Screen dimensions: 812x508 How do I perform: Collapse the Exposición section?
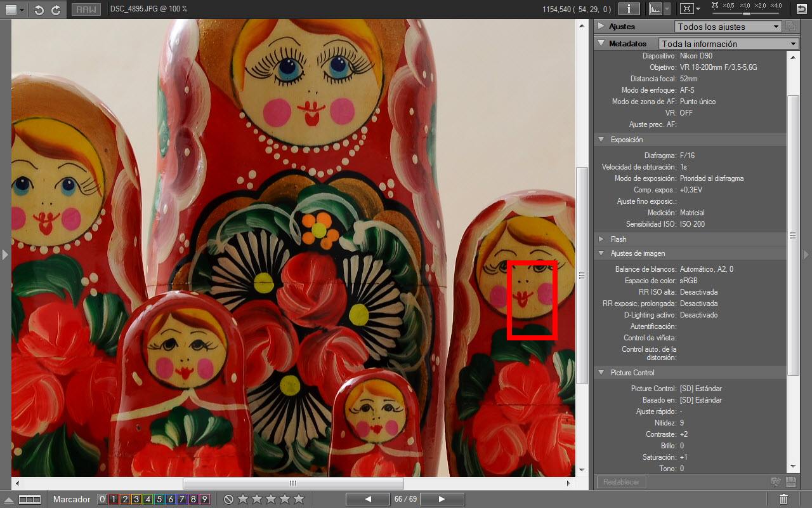pos(601,140)
